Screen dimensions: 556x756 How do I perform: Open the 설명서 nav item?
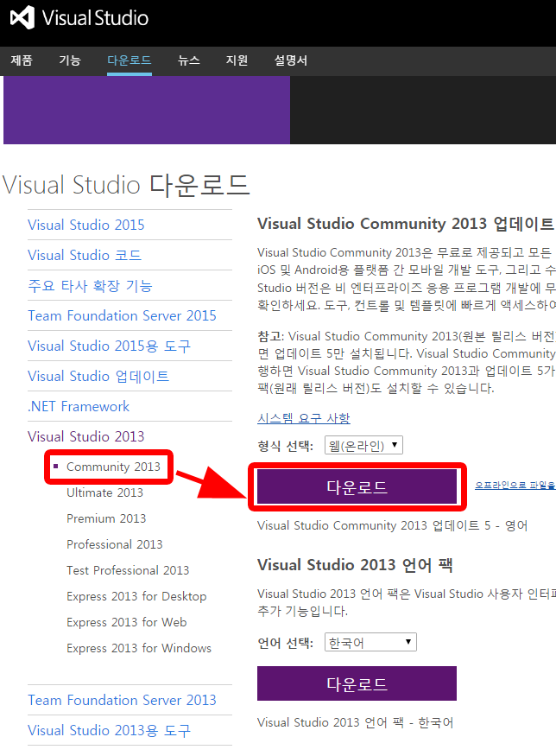click(291, 60)
